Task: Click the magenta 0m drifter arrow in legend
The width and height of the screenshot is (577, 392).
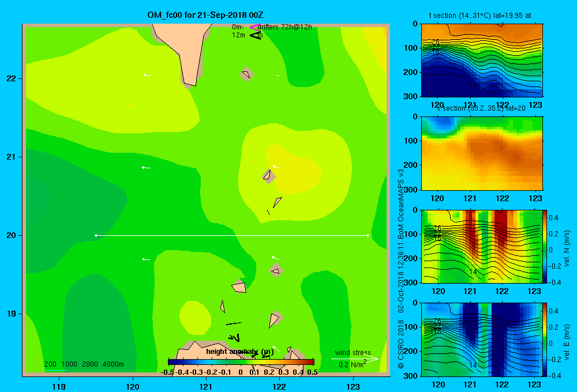Action: [x=255, y=27]
